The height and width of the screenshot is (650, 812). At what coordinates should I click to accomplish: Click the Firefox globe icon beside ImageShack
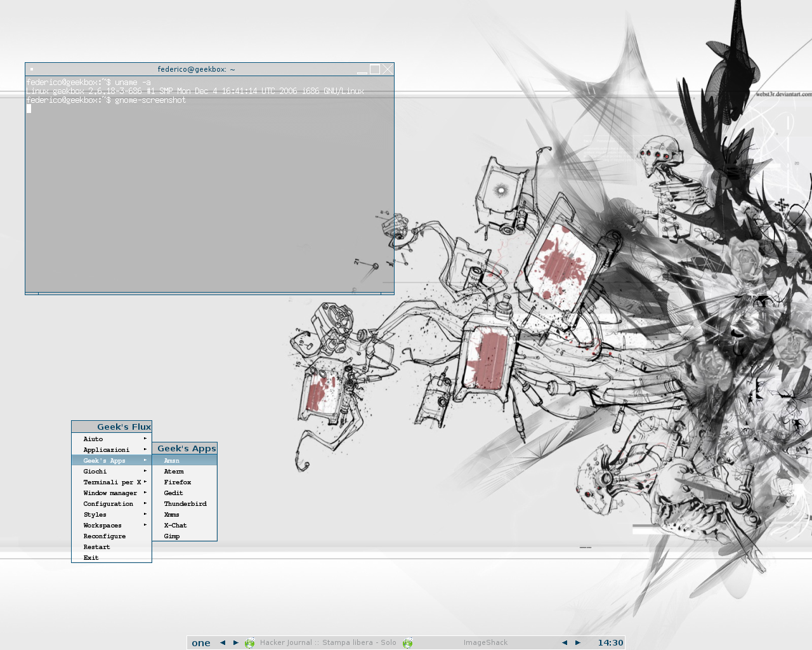(408, 642)
